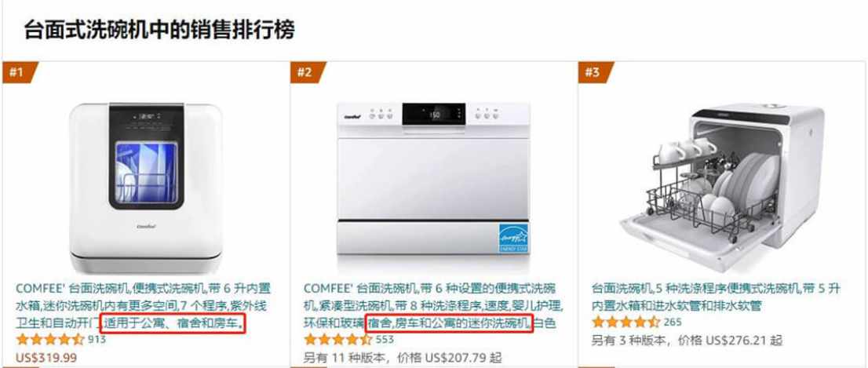
Task: View star rating of the second product
Action: tap(337, 340)
